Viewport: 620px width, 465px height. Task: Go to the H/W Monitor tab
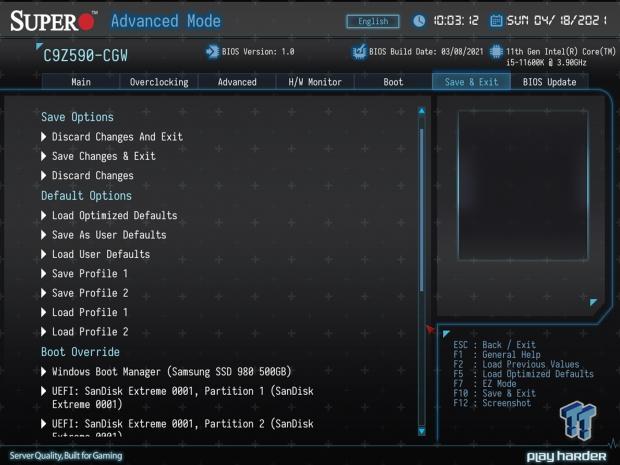point(315,82)
